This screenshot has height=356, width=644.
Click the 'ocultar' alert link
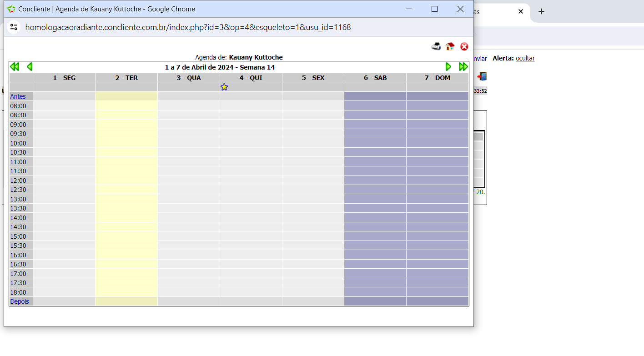[x=525, y=58]
